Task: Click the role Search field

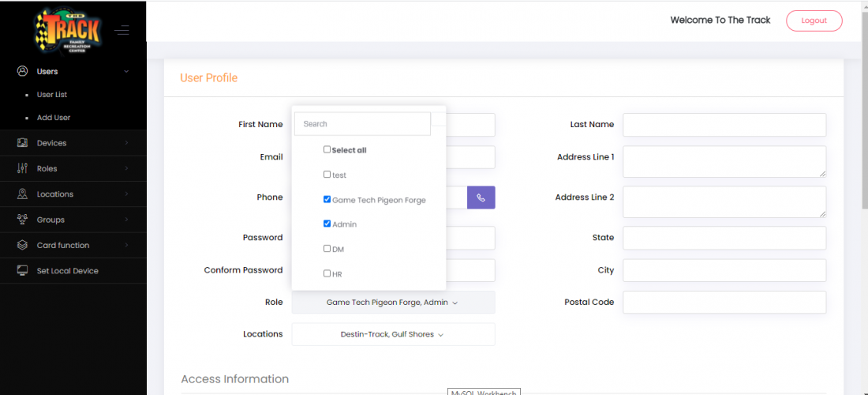Action: tap(363, 124)
